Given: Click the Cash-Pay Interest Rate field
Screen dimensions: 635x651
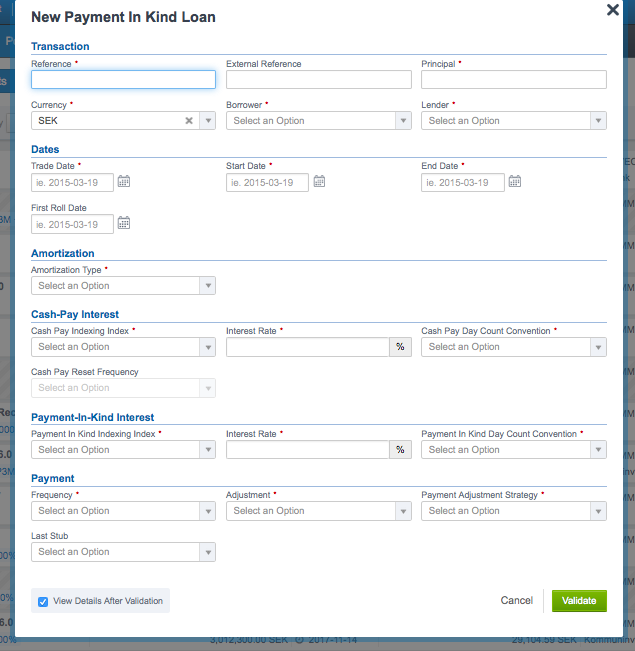Looking at the screenshot, I should click(308, 347).
